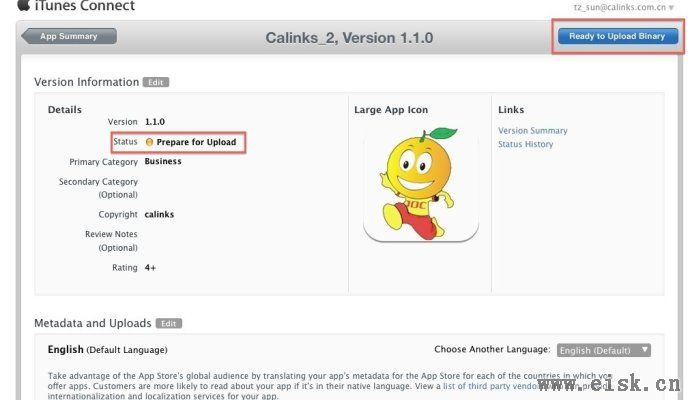Edit the Metadata and Uploads section

(x=169, y=323)
